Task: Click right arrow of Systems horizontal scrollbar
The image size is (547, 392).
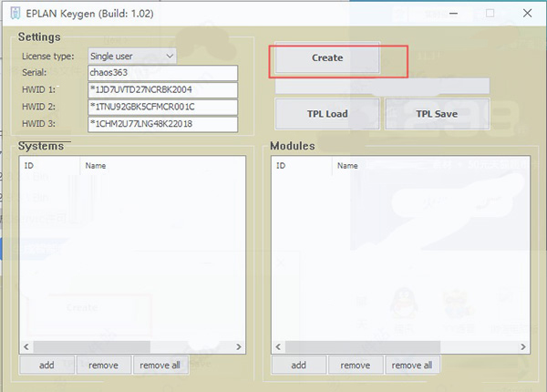Action: coord(239,347)
